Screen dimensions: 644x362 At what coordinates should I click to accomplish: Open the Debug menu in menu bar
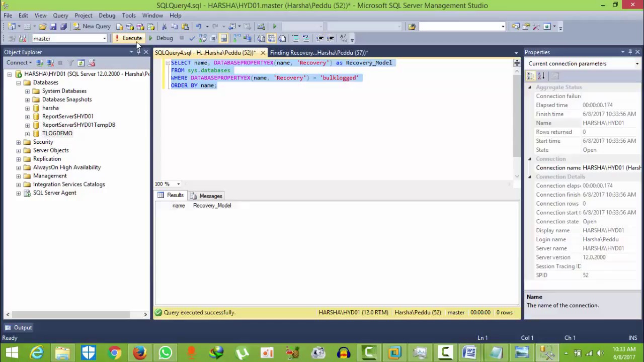(107, 16)
